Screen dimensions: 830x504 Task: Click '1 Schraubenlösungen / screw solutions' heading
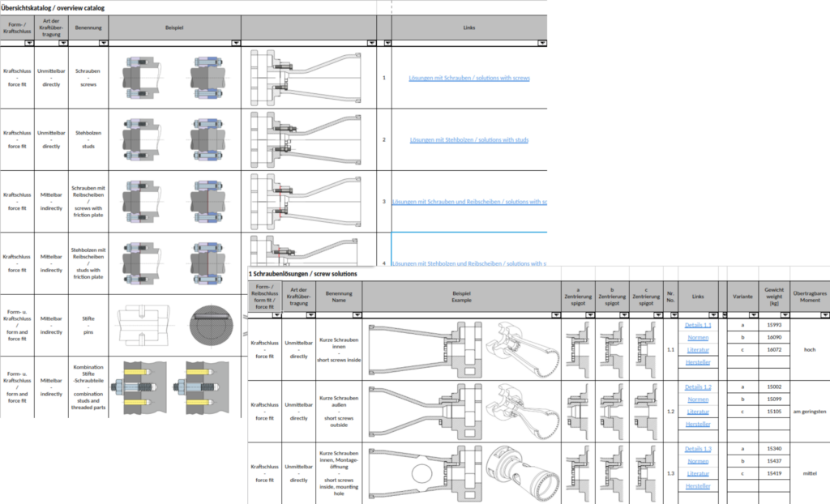(303, 274)
